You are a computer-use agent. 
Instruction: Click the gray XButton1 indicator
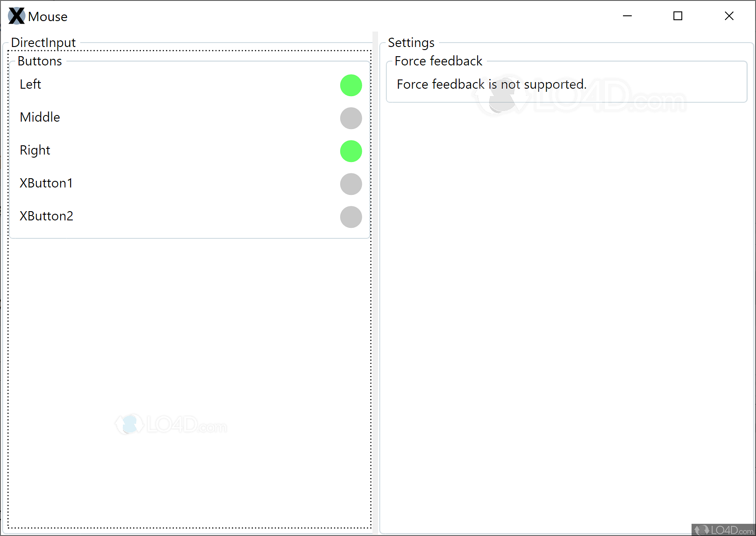350,184
